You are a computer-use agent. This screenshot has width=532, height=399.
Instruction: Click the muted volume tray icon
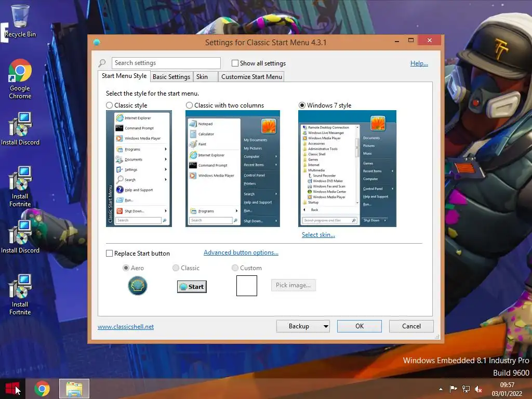click(x=478, y=389)
